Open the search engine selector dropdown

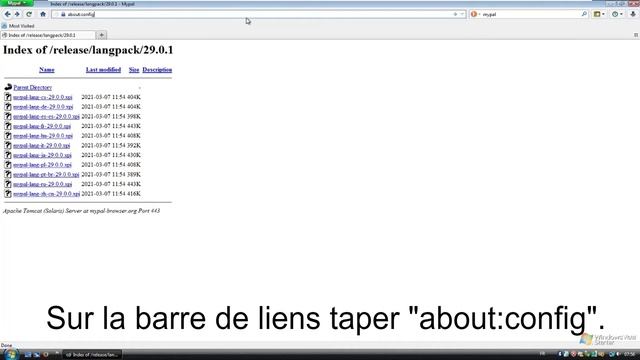pos(475,14)
